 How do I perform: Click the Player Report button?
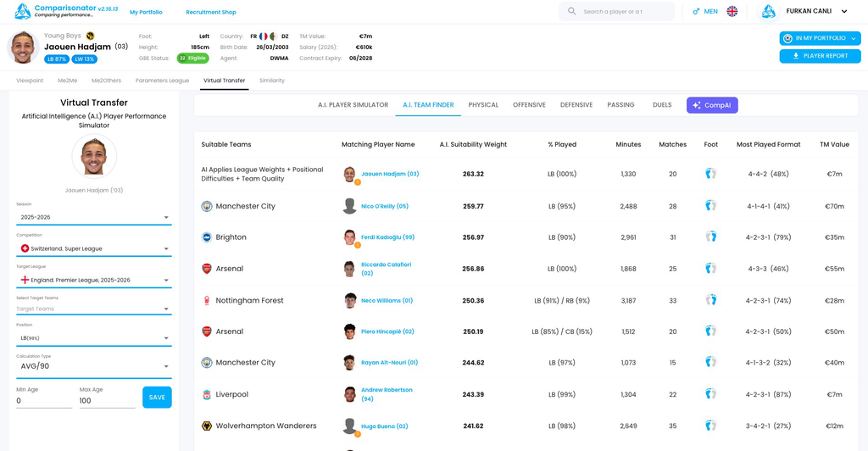[820, 56]
